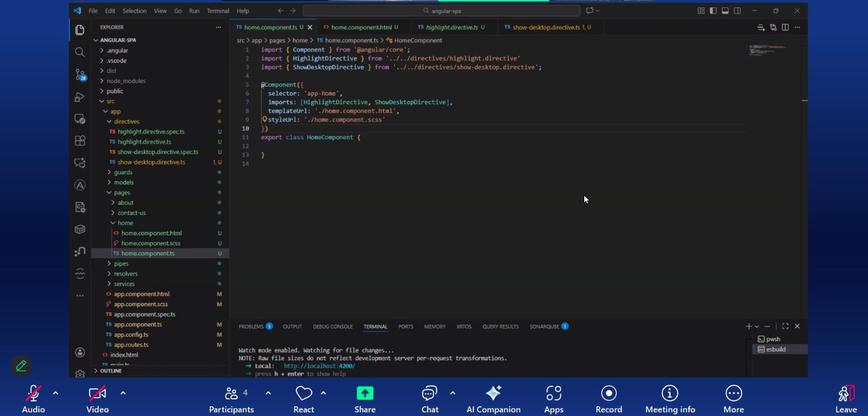Toggle primary side bar layout icon
The height and width of the screenshot is (416, 868).
(713, 11)
